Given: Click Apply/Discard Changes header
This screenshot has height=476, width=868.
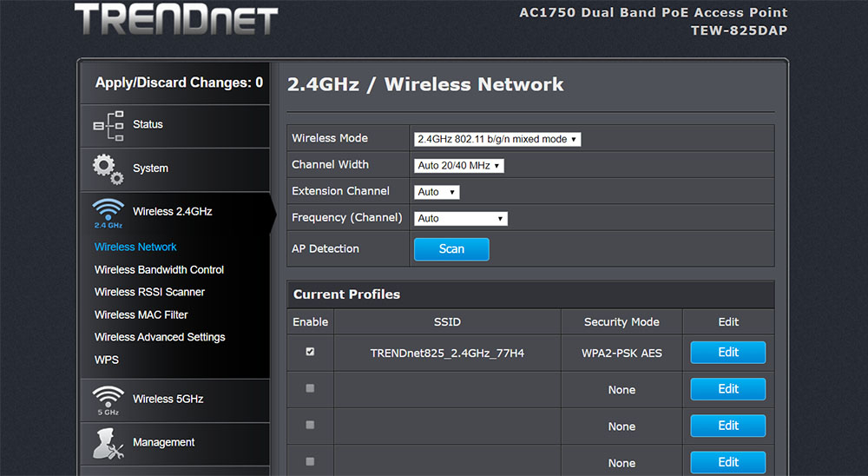Looking at the screenshot, I should pyautogui.click(x=179, y=83).
